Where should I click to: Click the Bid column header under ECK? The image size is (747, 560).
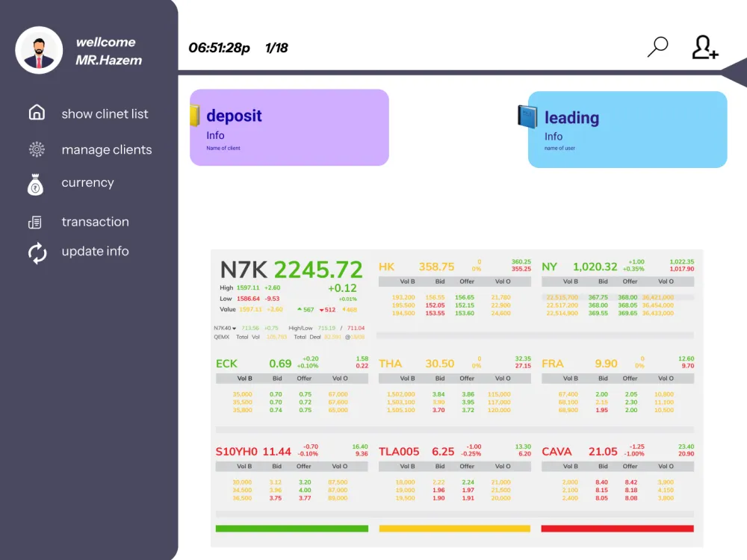point(277,379)
